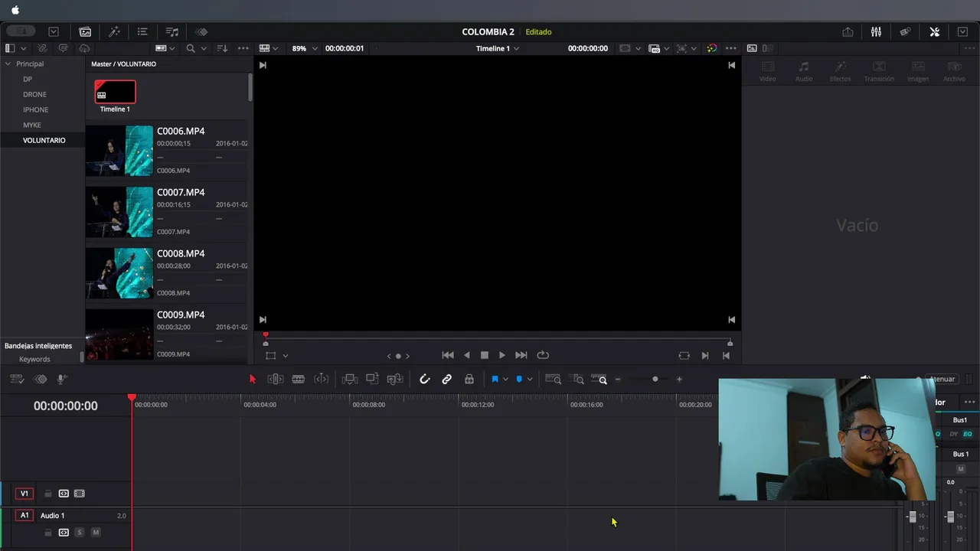Viewport: 980px width, 551px height.
Task: Click the Full Extent Zoom icon
Action: point(553,379)
